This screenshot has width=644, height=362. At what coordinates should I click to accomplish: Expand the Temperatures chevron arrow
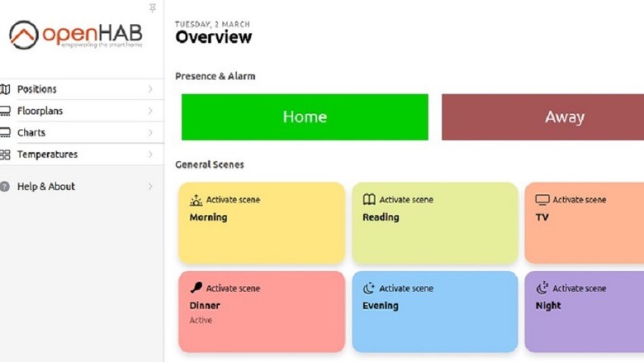(x=150, y=155)
